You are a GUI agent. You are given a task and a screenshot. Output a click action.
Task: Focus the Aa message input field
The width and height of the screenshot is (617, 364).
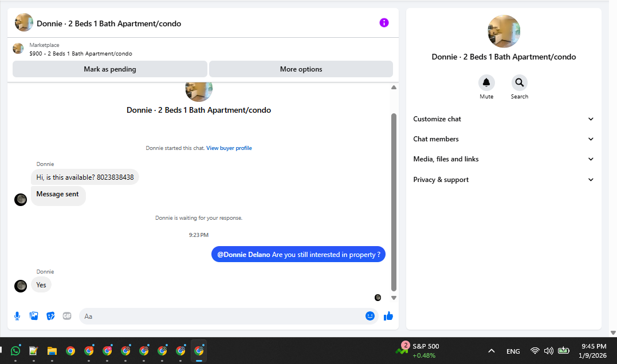222,316
